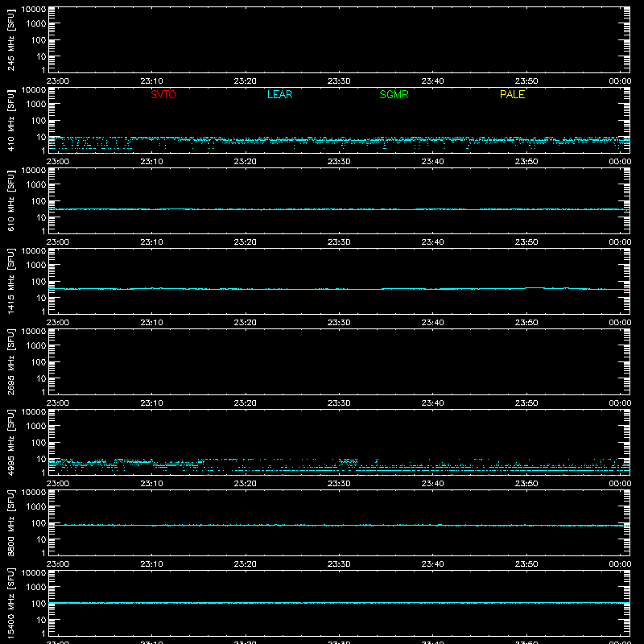The height and width of the screenshot is (644, 644).
Task: Click the 1000 y-axis label of the 410 MHz plot
Action: 36,105
